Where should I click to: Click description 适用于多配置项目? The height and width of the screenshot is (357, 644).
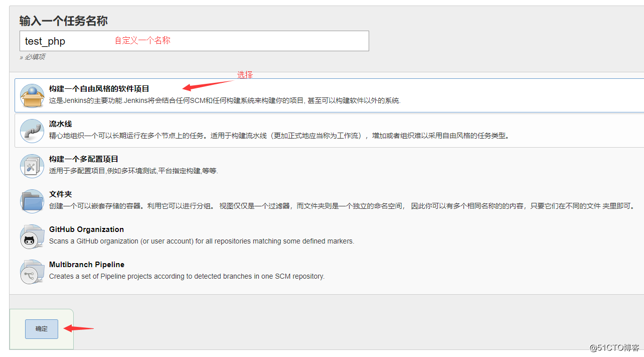(x=133, y=171)
